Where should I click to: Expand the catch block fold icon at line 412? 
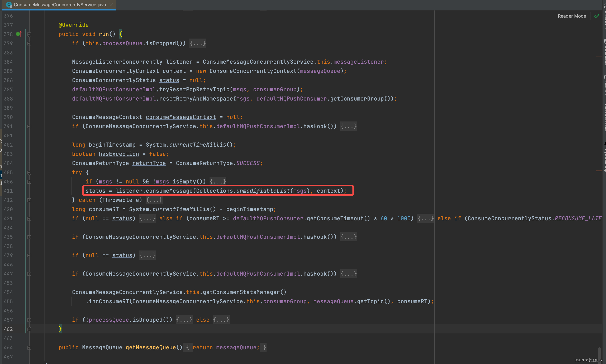point(29,200)
